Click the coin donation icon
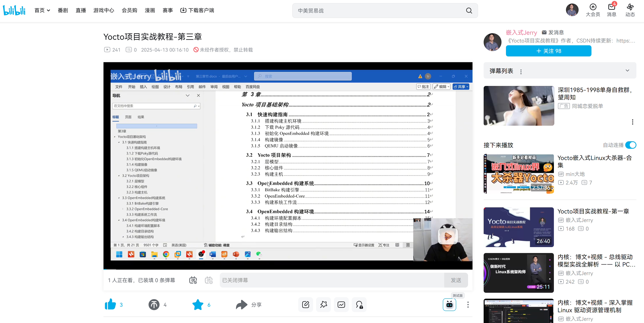Screen dimensions: 644x323 point(154,304)
